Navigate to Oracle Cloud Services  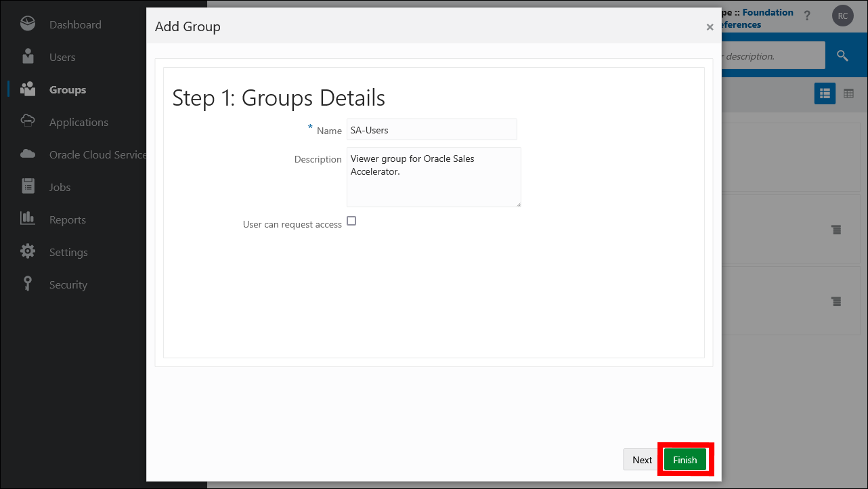pyautogui.click(x=95, y=154)
